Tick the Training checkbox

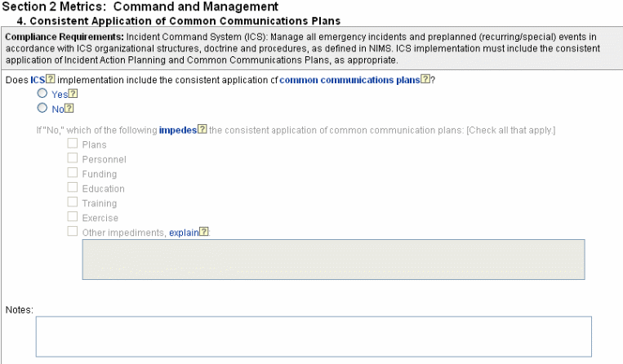[73, 202]
